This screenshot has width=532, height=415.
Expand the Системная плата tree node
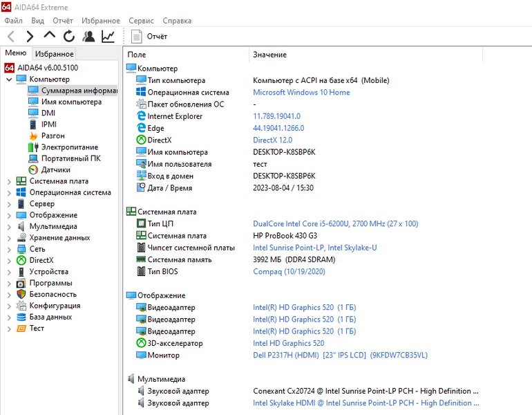(9, 182)
